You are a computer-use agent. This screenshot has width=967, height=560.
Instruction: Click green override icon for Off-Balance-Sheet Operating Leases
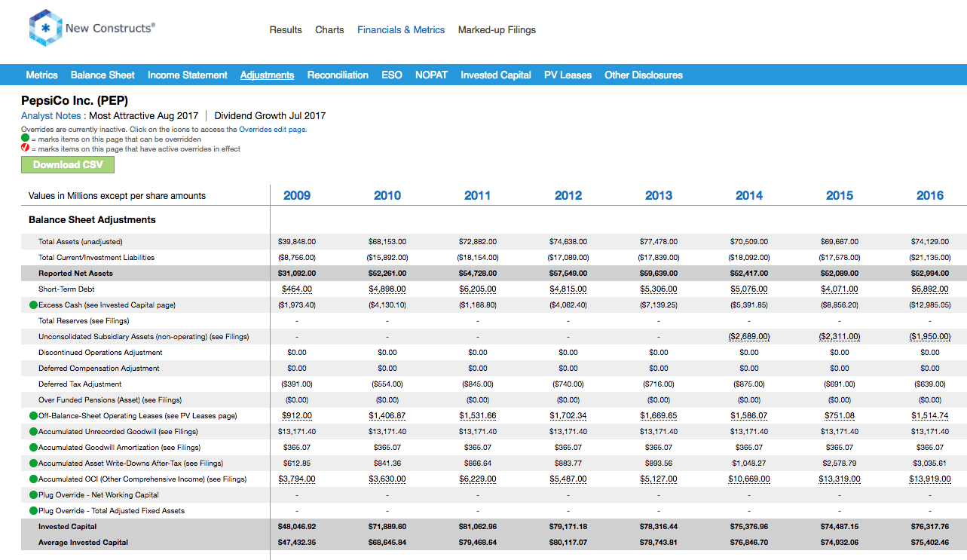pyautogui.click(x=33, y=416)
